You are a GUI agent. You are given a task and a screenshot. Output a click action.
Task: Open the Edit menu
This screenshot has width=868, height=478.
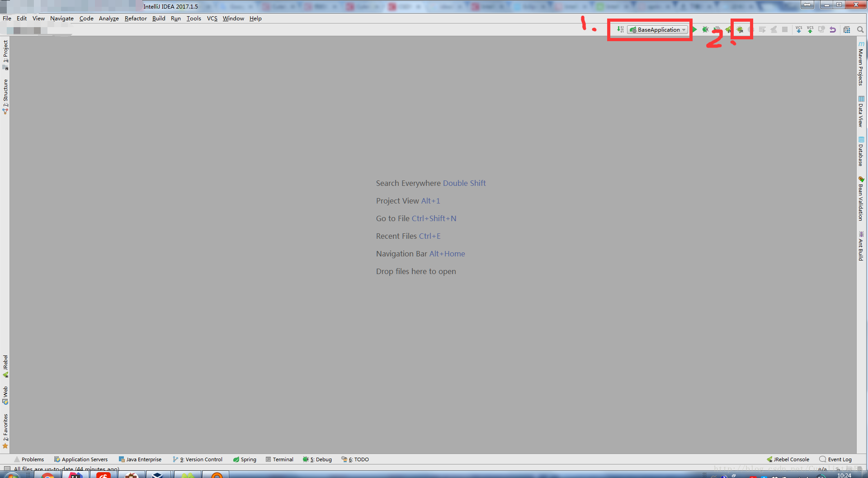point(22,19)
